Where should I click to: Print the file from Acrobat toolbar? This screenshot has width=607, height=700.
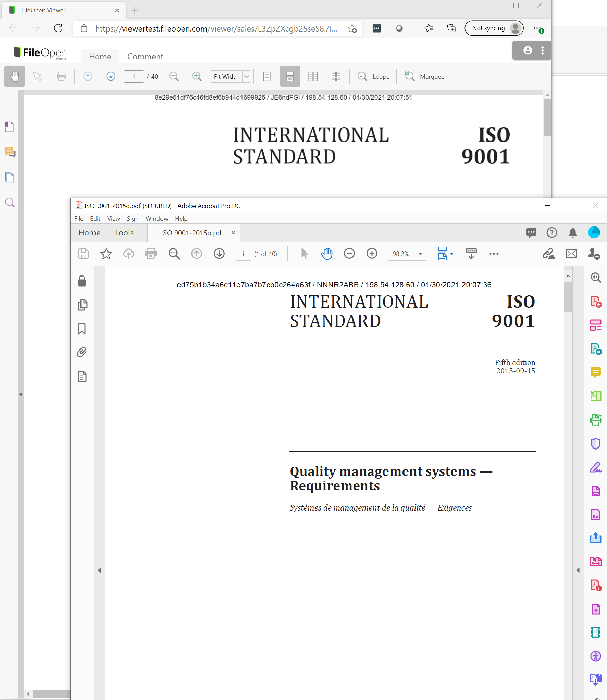151,254
